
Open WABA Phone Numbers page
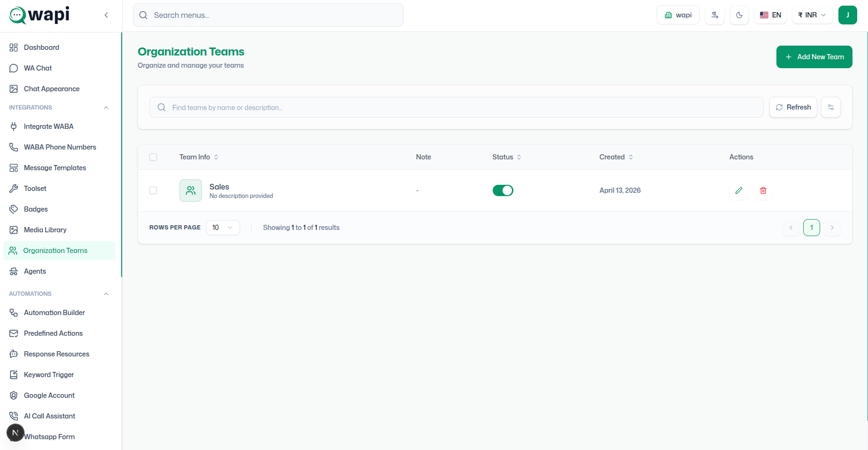[59, 147]
